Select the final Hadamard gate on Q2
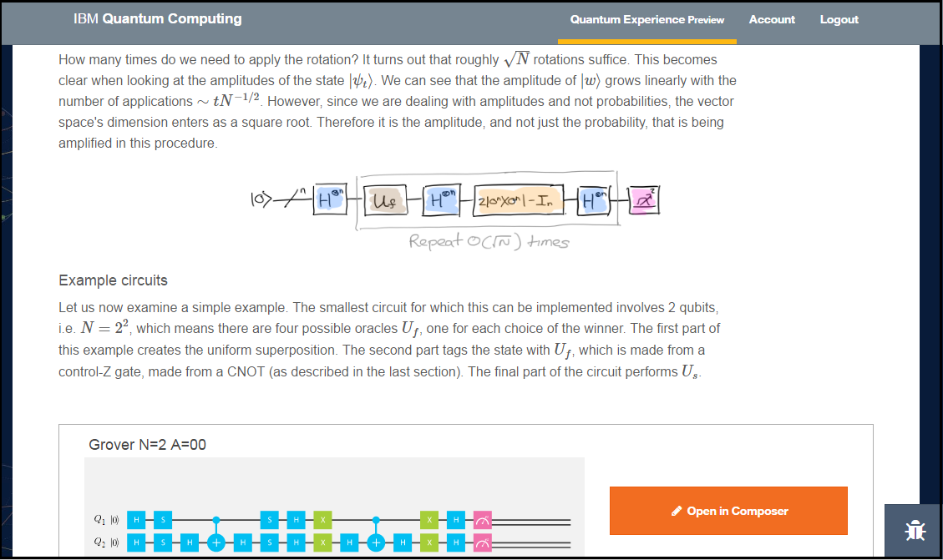Image resolution: width=943 pixels, height=560 pixels. click(x=456, y=542)
